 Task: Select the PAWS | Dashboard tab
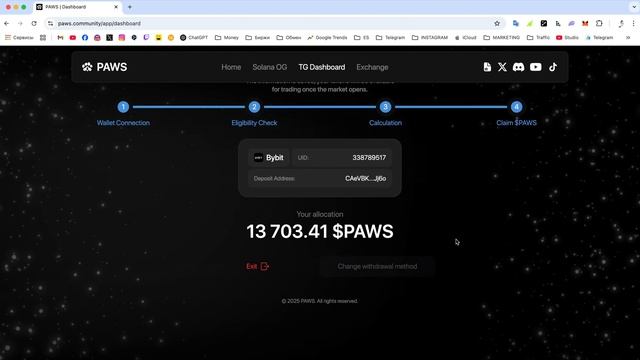(77, 7)
